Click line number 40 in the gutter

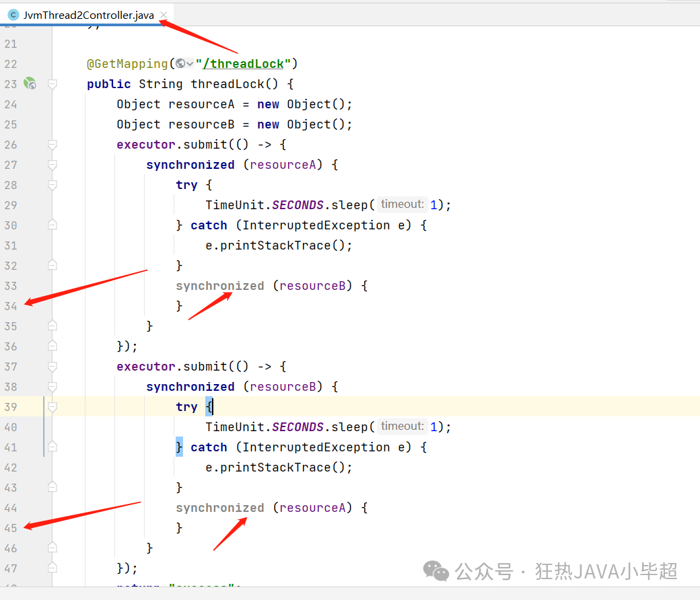tap(11, 427)
